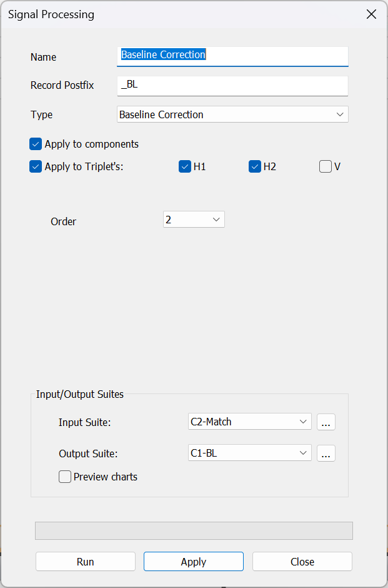Expand the Order dropdown

(194, 220)
